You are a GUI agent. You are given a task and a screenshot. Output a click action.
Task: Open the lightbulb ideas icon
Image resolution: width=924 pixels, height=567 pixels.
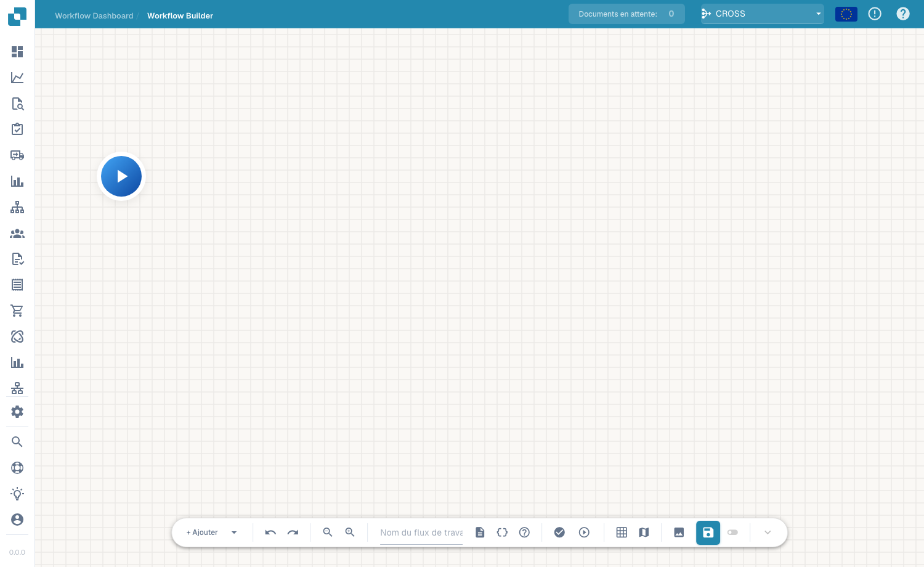click(x=17, y=494)
